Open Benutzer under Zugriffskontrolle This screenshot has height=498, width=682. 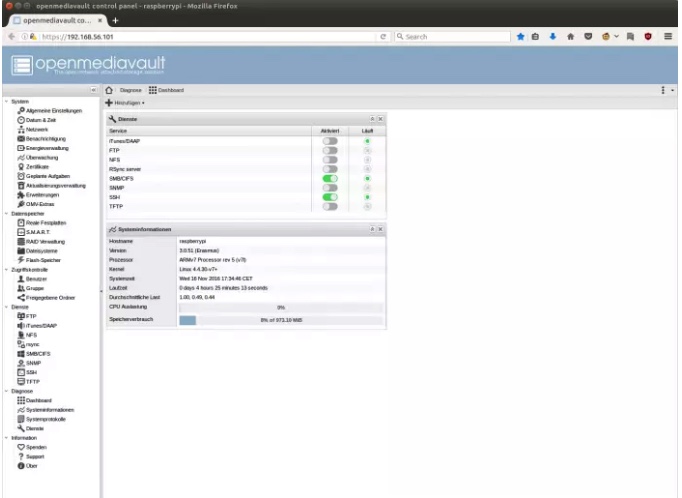(x=32, y=279)
